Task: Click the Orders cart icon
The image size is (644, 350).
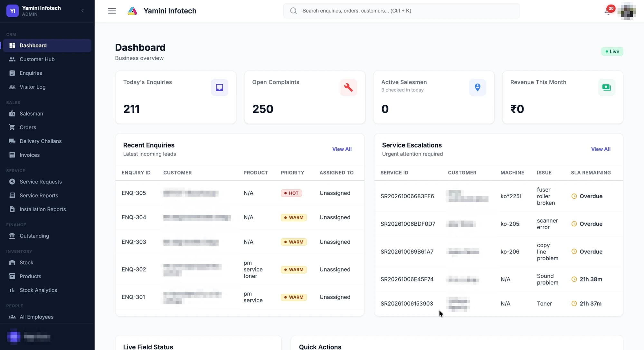Action: coord(12,128)
